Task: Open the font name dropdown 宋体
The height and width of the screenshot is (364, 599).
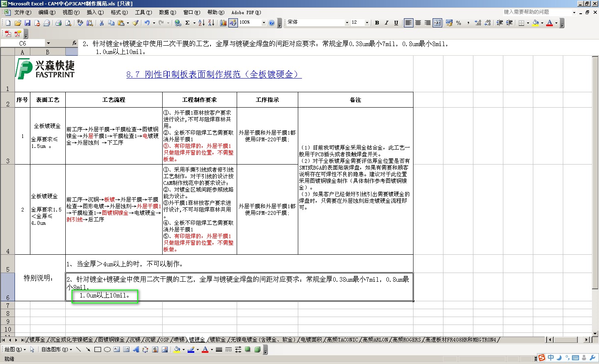Action: pyautogui.click(x=347, y=23)
